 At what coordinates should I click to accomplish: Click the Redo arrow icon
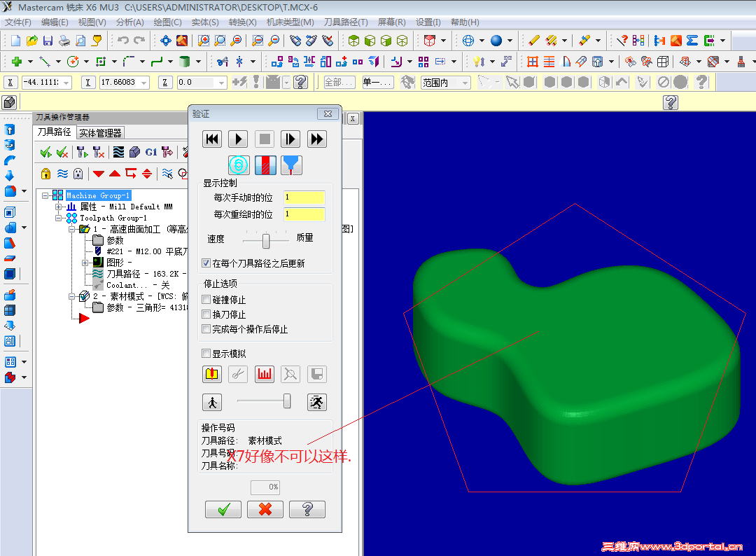click(x=139, y=41)
